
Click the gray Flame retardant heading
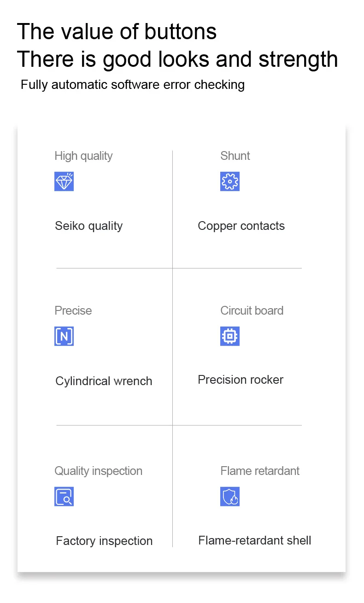pos(260,471)
